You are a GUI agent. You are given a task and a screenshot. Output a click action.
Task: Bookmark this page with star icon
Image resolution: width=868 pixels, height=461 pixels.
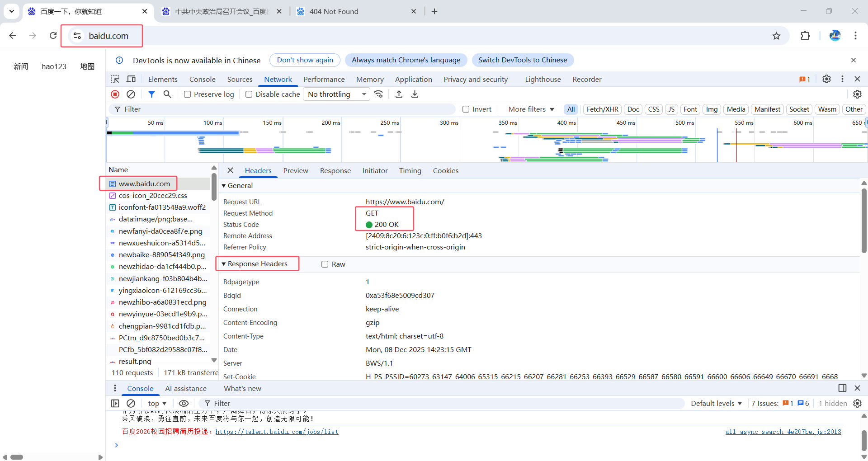(x=776, y=36)
